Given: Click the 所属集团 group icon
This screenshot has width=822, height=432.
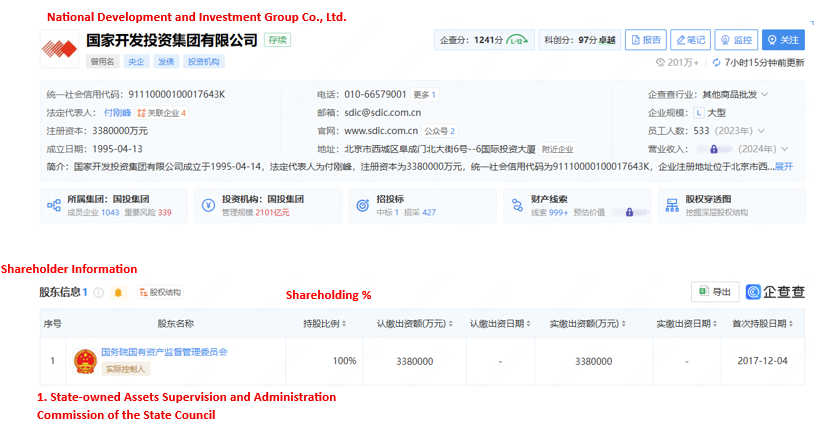Looking at the screenshot, I should click(x=53, y=205).
